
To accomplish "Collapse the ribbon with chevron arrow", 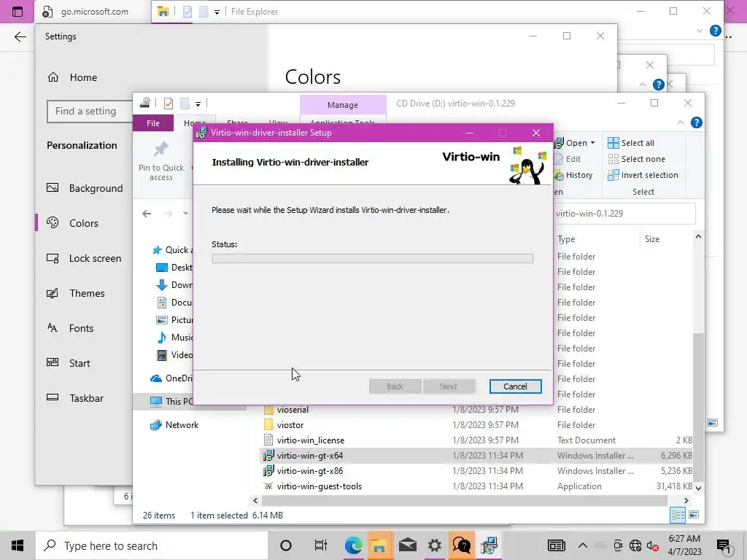I will tap(681, 122).
